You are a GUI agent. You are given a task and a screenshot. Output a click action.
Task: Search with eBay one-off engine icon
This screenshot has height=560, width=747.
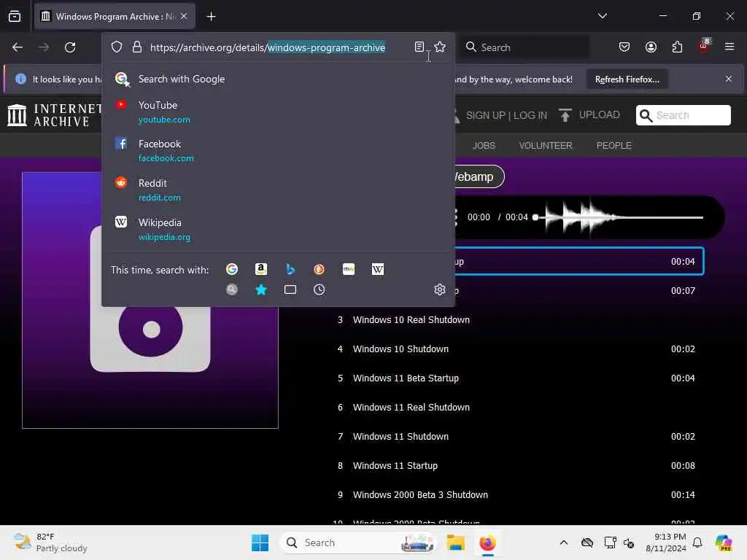[x=349, y=270]
